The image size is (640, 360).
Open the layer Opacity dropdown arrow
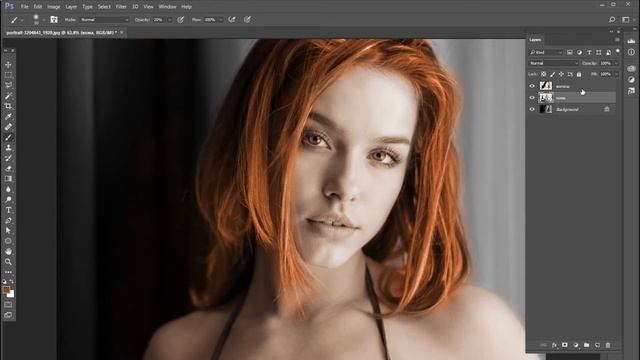point(616,63)
